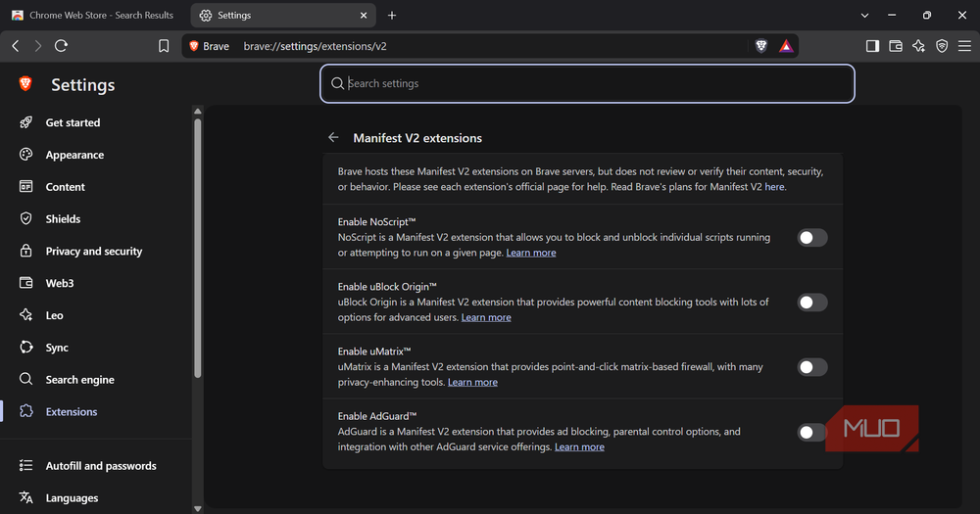Open the Brave Shields lion icon in address bar

click(761, 46)
